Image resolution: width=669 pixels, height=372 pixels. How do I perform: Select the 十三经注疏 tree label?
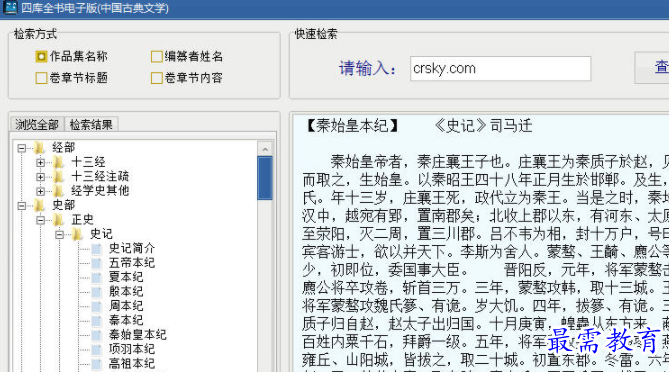pos(100,177)
